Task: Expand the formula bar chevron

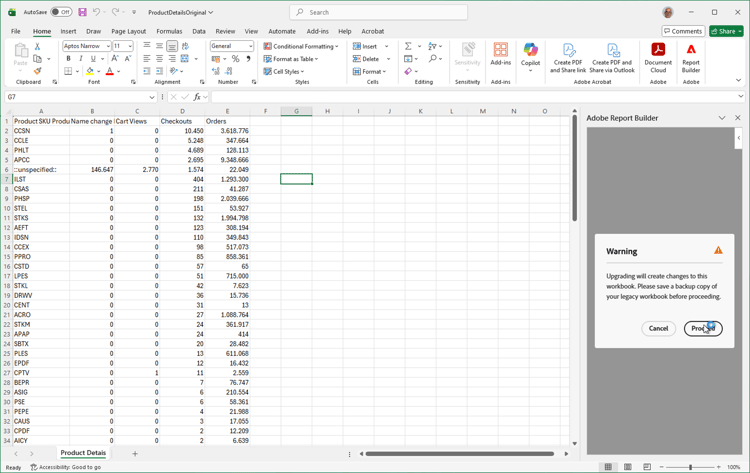Action: click(x=741, y=97)
